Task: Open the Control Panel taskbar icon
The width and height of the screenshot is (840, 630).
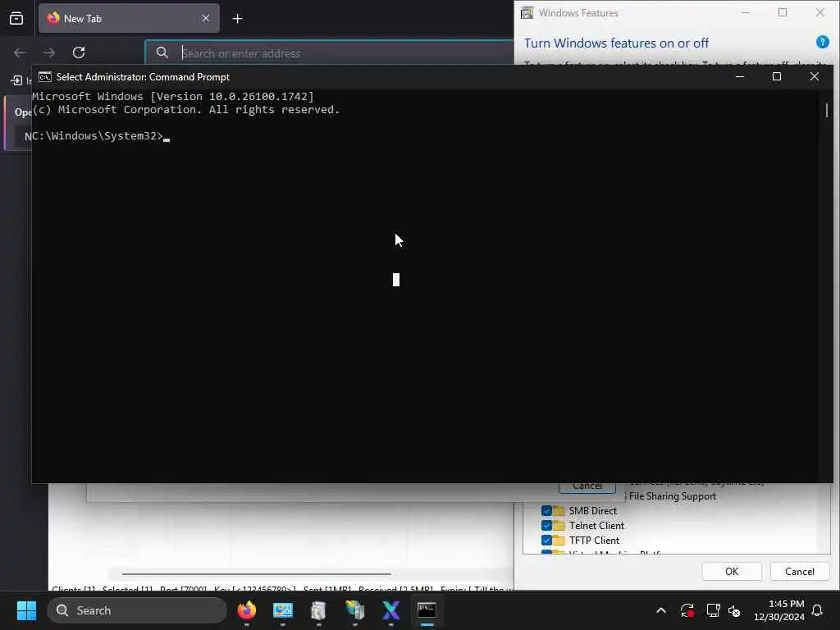Action: (x=283, y=610)
